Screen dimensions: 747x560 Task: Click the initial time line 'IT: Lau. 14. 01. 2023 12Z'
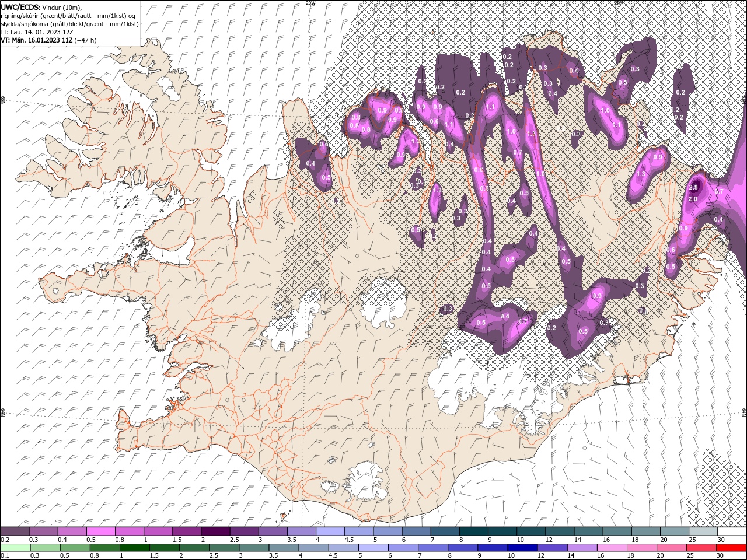click(36, 32)
